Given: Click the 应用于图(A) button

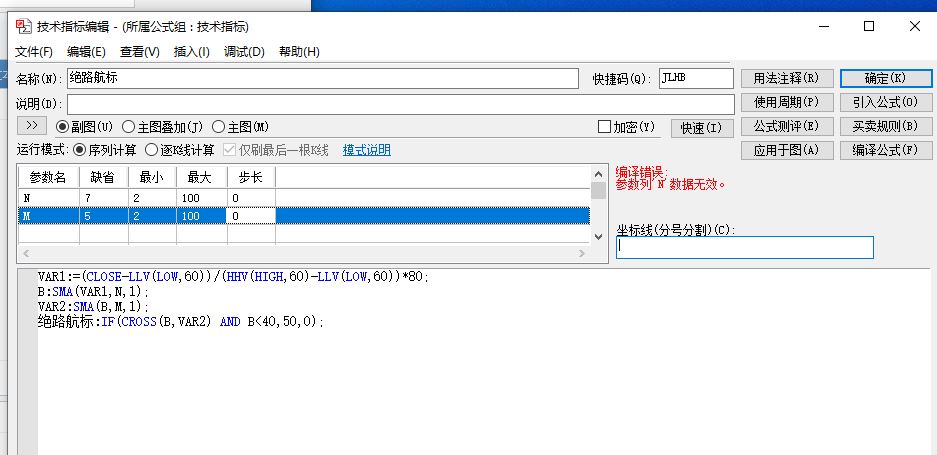Looking at the screenshot, I should tap(787, 150).
